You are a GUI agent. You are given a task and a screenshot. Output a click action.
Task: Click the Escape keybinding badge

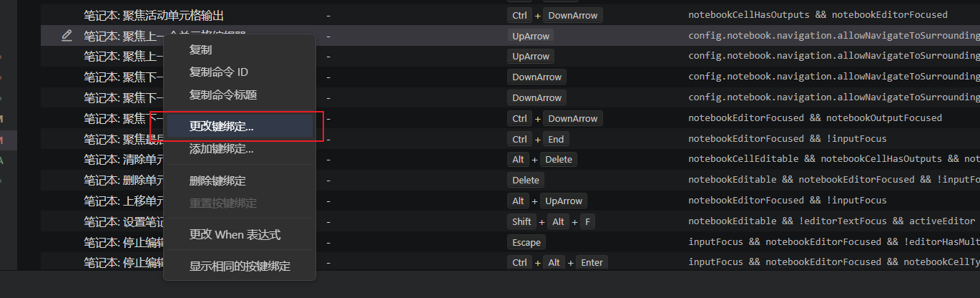[526, 242]
